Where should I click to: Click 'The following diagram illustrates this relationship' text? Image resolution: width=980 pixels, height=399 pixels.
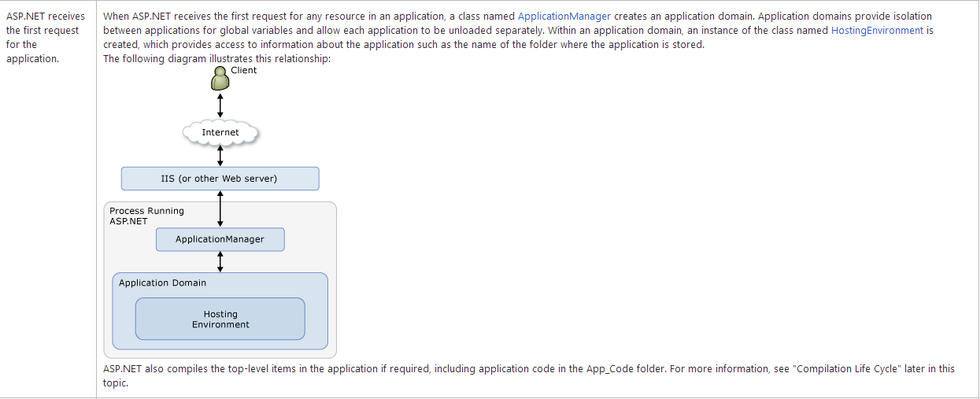click(217, 59)
